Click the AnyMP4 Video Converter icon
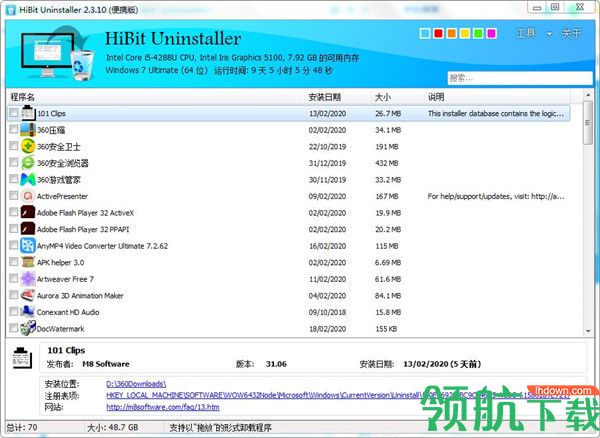The width and height of the screenshot is (600, 438). (28, 246)
